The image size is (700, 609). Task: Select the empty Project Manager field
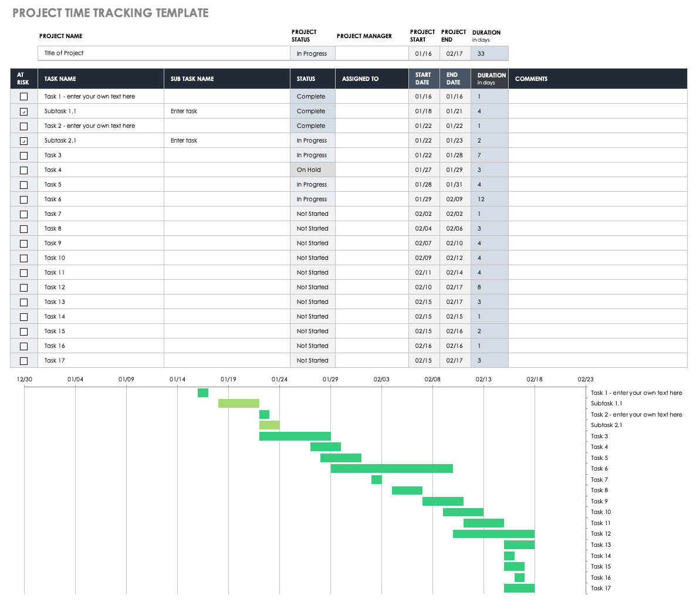(x=371, y=53)
